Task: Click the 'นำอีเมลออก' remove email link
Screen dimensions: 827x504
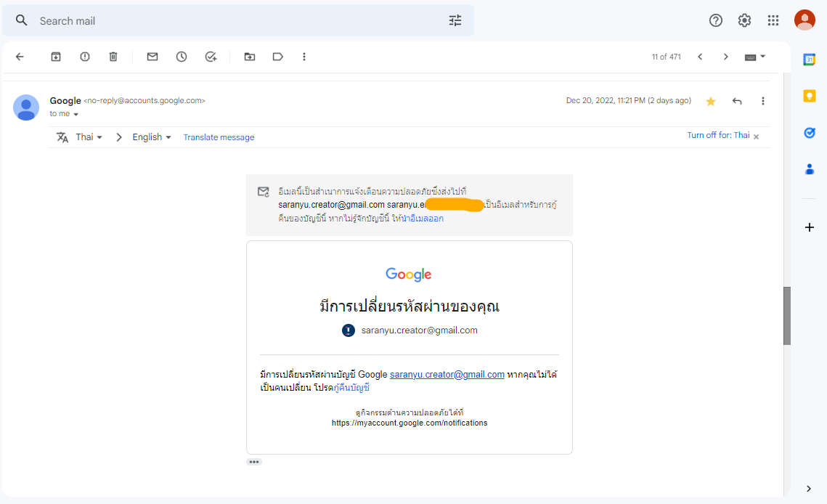Action: [423, 219]
